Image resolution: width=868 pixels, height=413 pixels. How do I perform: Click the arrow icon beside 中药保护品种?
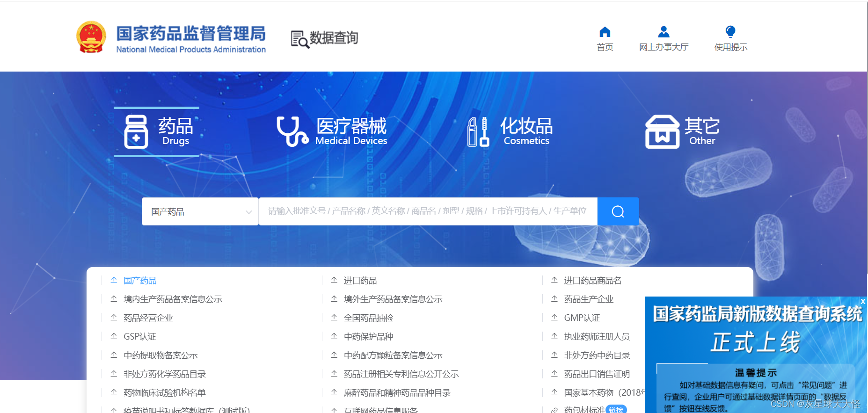tap(334, 336)
